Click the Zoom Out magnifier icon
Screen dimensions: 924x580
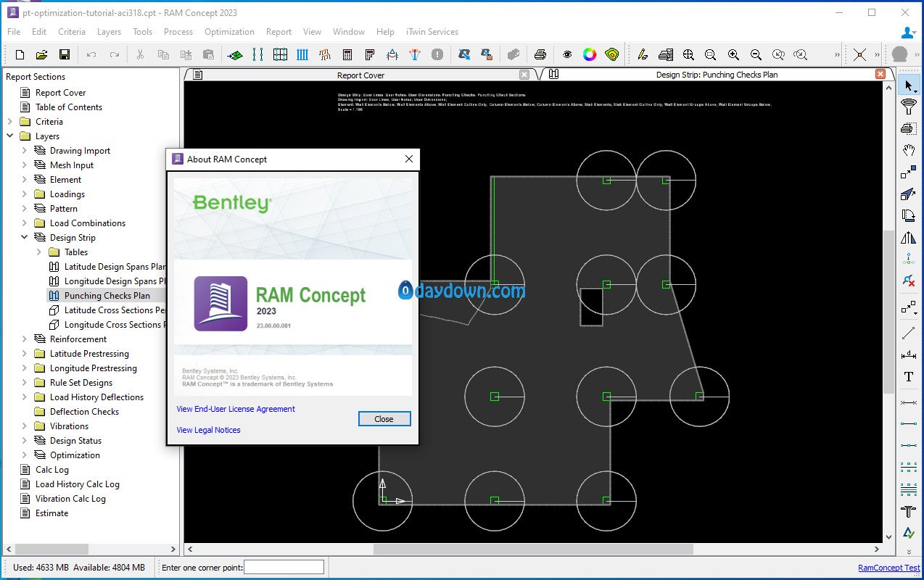tap(756, 54)
